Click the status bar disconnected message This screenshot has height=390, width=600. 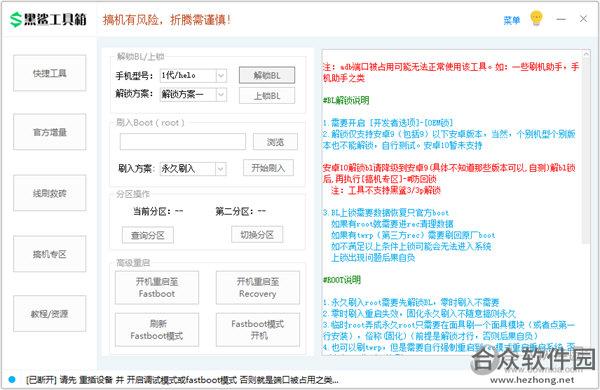click(182, 380)
